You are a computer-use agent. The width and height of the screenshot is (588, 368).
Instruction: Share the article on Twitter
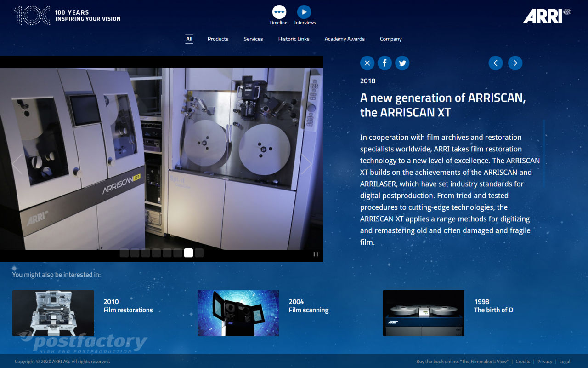tap(402, 63)
